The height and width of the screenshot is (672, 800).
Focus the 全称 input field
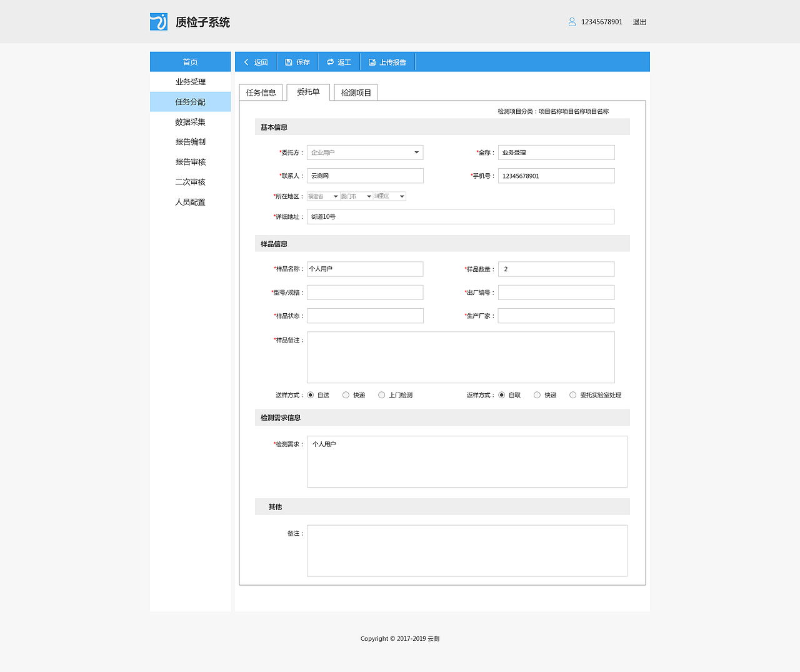pos(556,153)
